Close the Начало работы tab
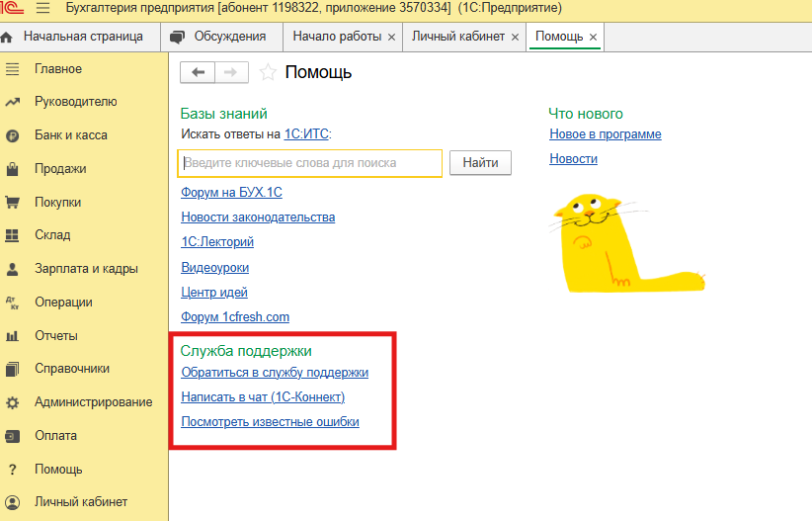 pyautogui.click(x=391, y=38)
